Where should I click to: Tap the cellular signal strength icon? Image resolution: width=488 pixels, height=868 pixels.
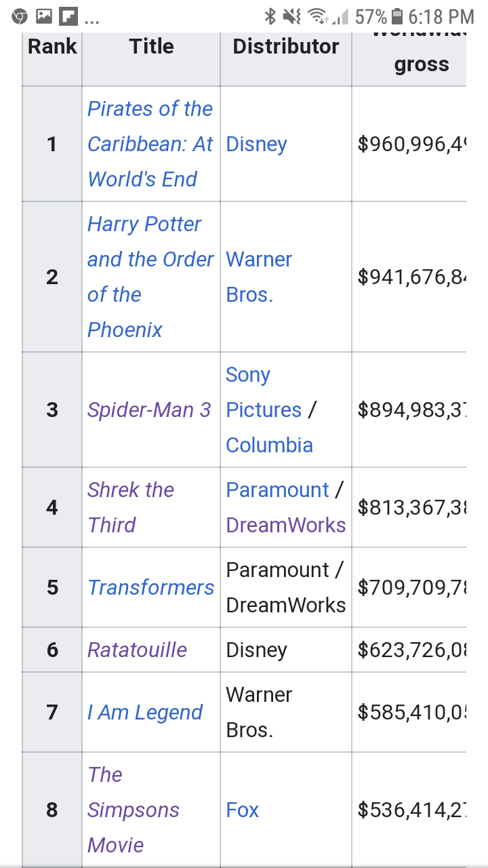[341, 16]
